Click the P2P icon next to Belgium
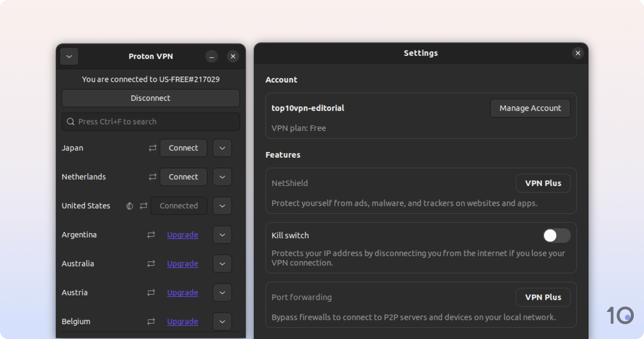 [x=151, y=321]
